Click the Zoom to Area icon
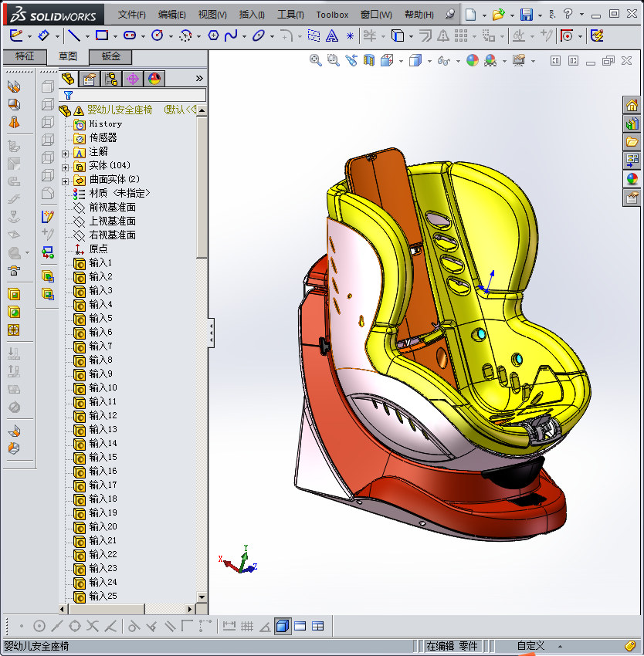Viewport: 644px width, 656px height. click(334, 61)
